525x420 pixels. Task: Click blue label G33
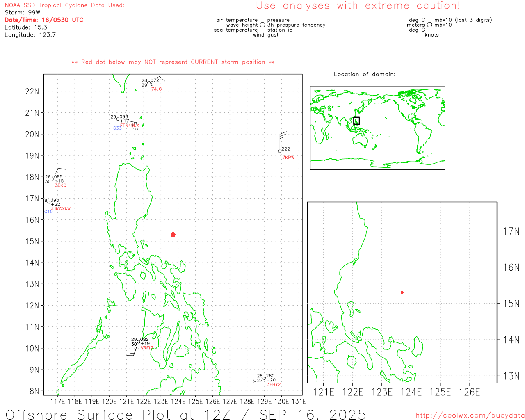[117, 128]
